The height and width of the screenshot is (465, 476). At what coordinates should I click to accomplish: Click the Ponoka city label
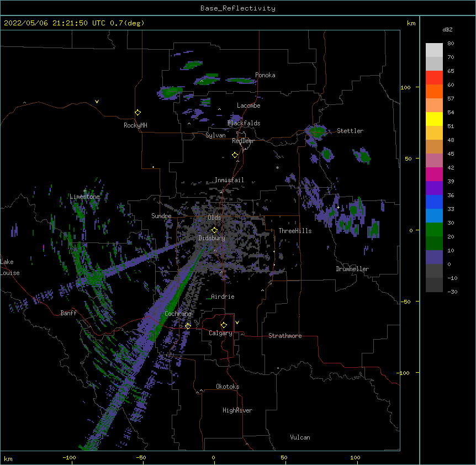click(265, 75)
